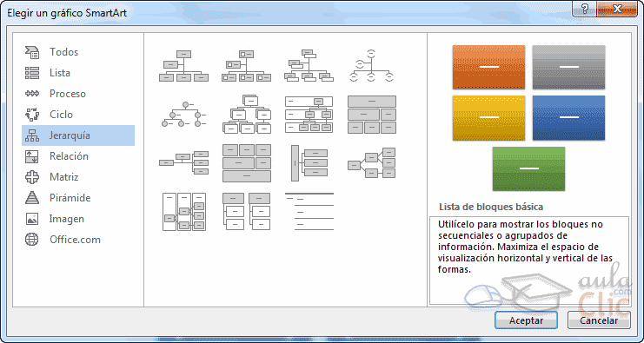Image resolution: width=644 pixels, height=343 pixels.
Task: Choose the name and title organization chart
Action: tap(309, 66)
